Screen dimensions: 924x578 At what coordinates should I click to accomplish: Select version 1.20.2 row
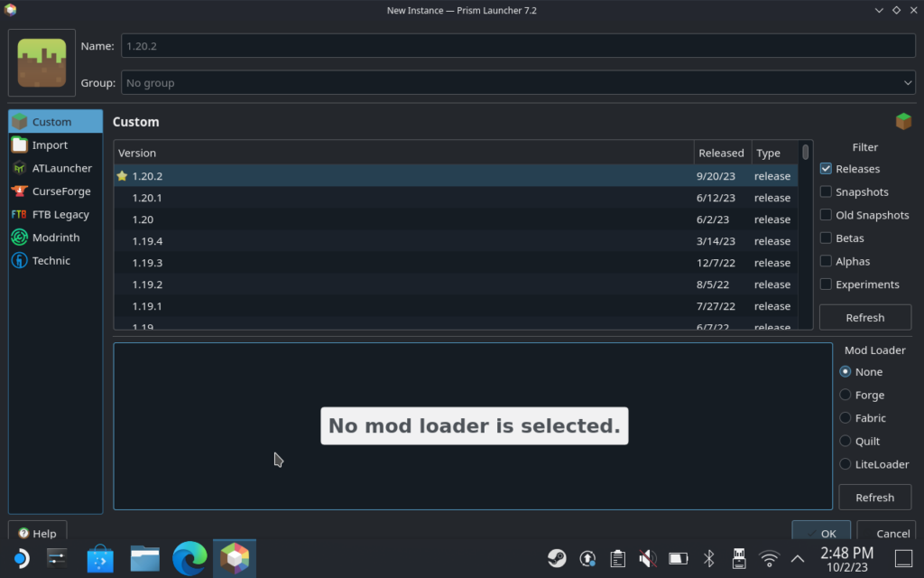(456, 176)
